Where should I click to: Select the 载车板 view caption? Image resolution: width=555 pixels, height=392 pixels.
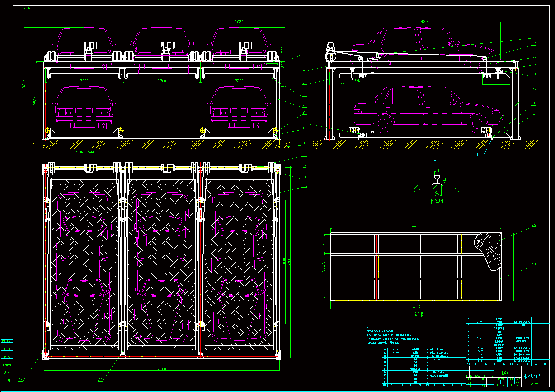tap(419, 314)
